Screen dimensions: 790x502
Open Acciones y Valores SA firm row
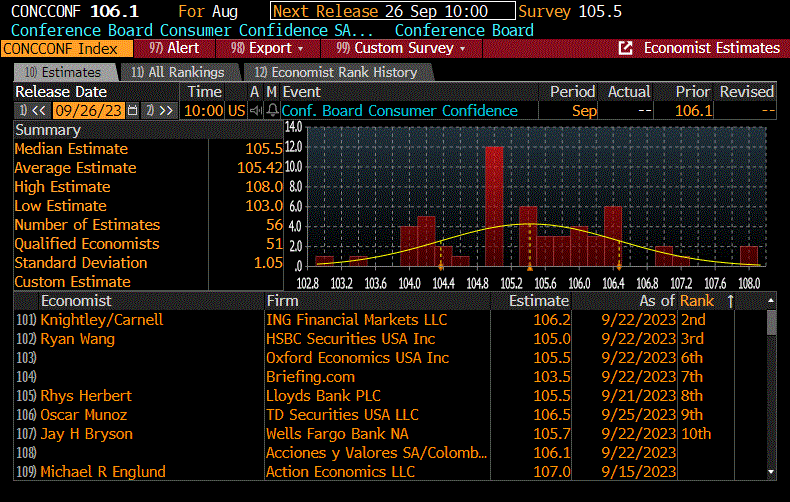394,453
